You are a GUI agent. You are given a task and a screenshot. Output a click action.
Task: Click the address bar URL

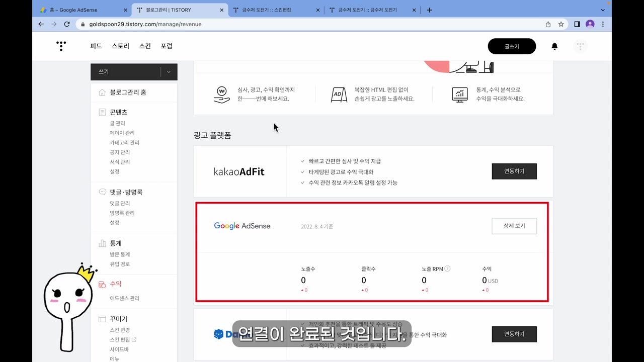point(145,24)
